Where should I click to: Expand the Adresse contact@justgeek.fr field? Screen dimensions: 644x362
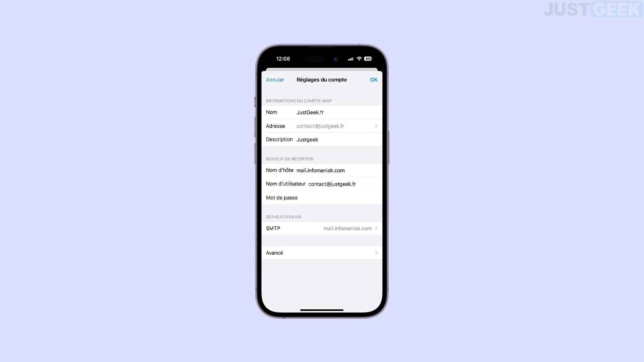click(x=376, y=126)
